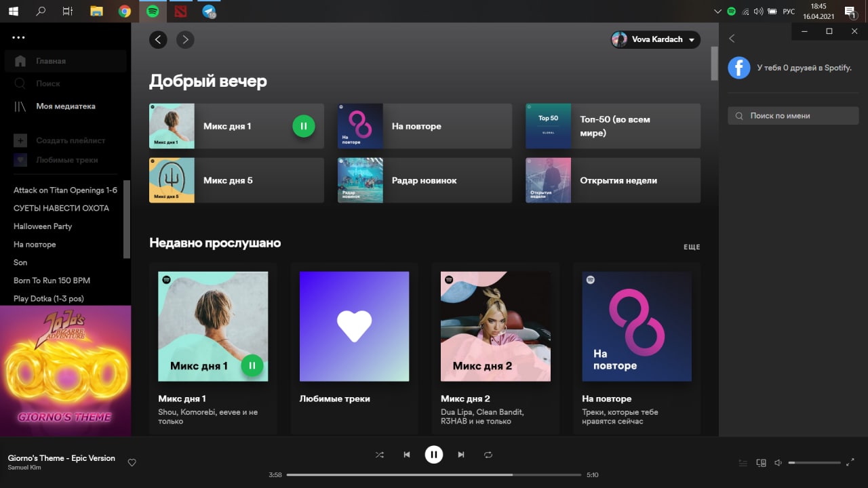Go back with the left arrow button

click(158, 39)
